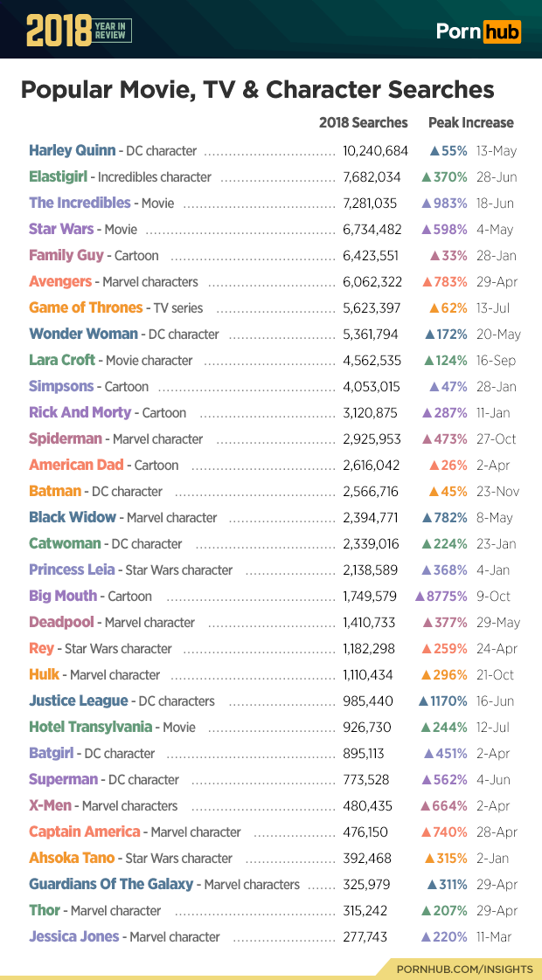Click the Peak Increase column header
Screen dimensions: 542x980
470,122
